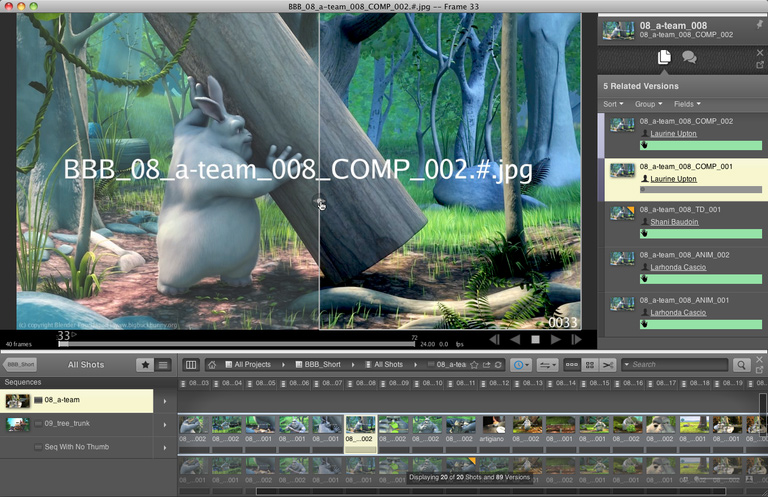Refresh the browser contents
This screenshot has height=497, width=768.
498,365
